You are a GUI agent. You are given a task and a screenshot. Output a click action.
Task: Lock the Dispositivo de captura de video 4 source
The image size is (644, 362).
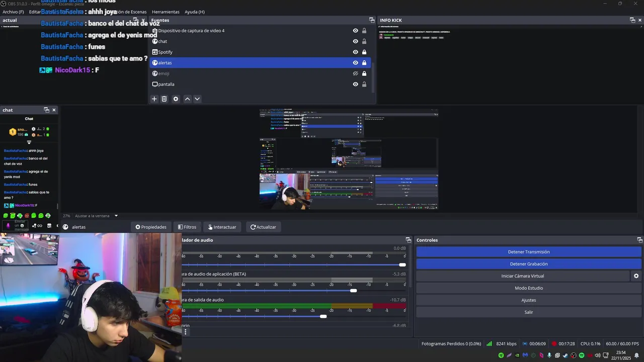point(364,31)
